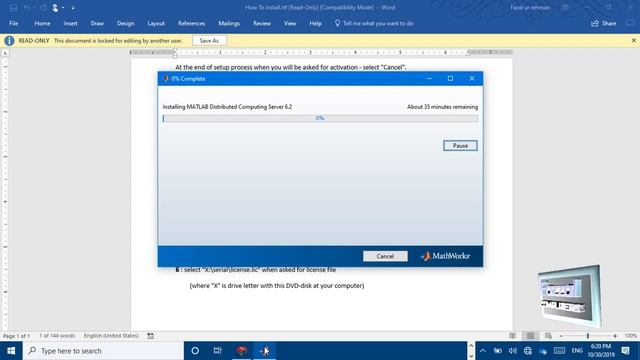Close the yellow read-only message bar
The height and width of the screenshot is (360, 640).
pyautogui.click(x=633, y=40)
